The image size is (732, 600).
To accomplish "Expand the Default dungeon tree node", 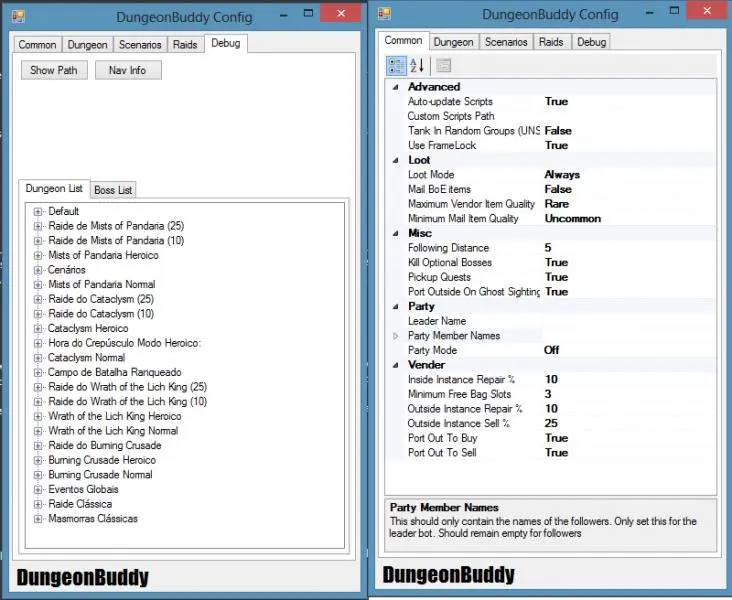I will point(38,211).
